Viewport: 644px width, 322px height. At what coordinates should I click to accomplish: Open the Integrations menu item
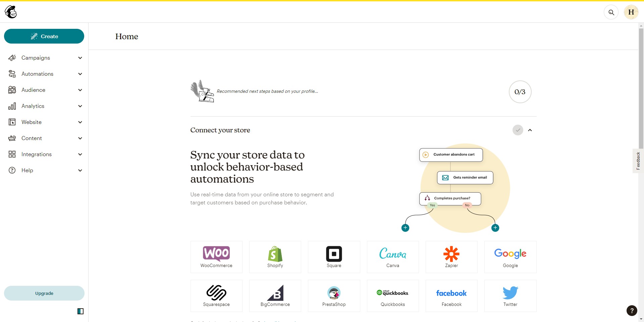44,154
